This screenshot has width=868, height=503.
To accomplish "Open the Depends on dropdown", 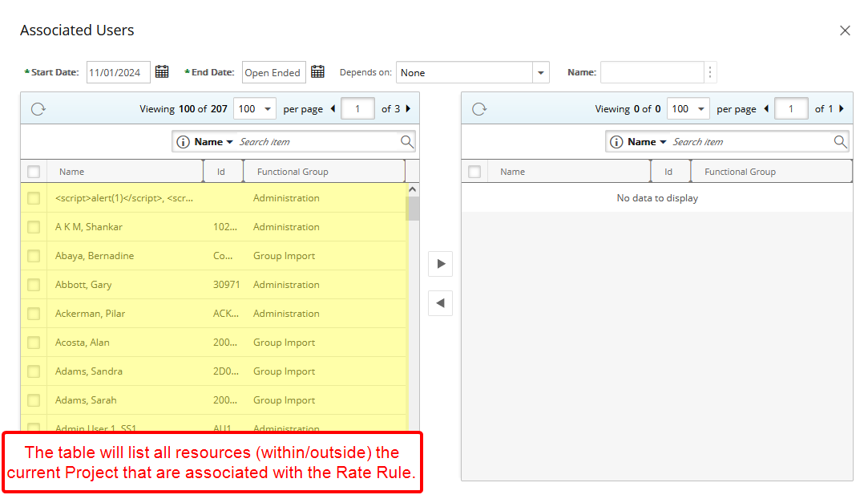I will coord(541,72).
